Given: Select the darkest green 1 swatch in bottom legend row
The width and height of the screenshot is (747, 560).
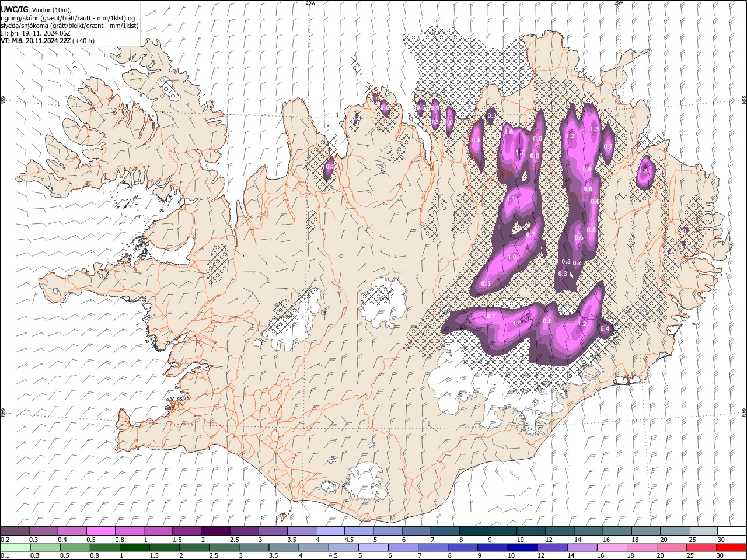Looking at the screenshot, I should tap(134, 547).
